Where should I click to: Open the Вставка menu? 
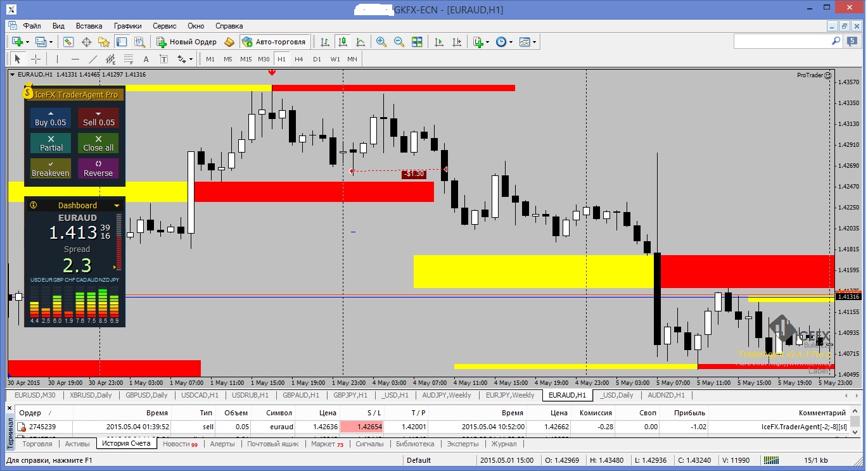pos(89,26)
